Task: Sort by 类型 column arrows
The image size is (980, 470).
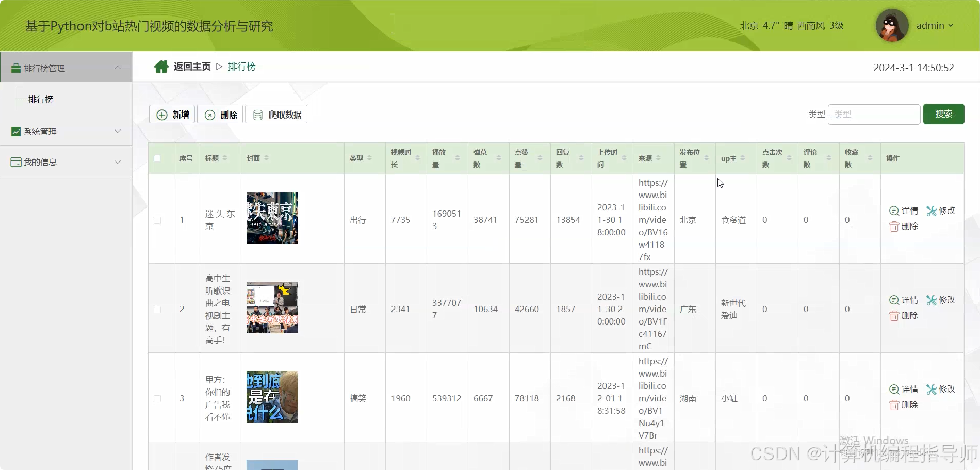Action: point(369,158)
